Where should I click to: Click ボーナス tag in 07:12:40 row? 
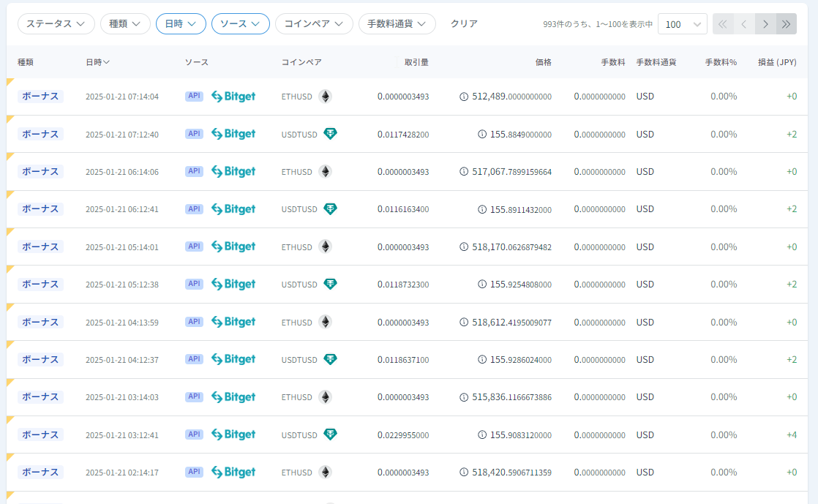tap(41, 134)
